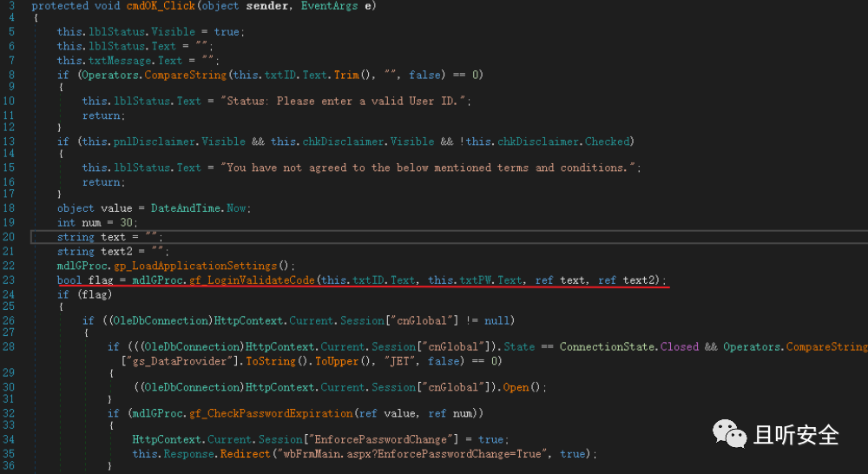Click line number 13 in gutter
Screen dimensions: 868x474
click(x=9, y=142)
